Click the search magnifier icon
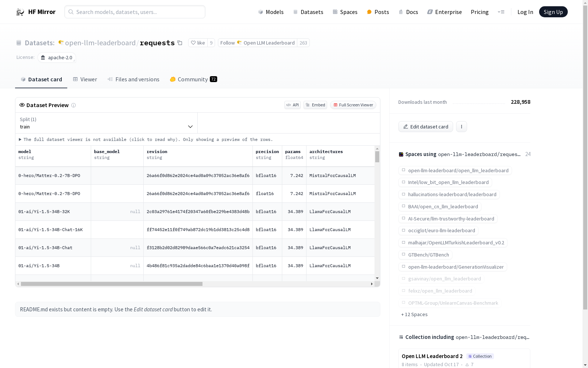Image resolution: width=588 pixels, height=368 pixels. [x=71, y=12]
